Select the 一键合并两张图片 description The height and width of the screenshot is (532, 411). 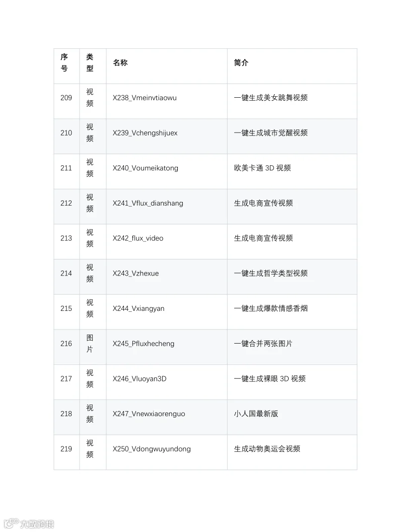click(x=263, y=344)
